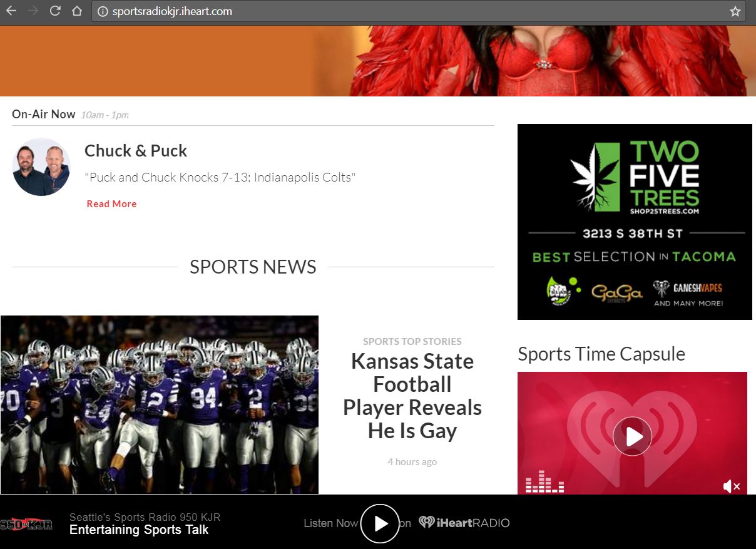This screenshot has height=549, width=756.
Task: Open the Kansas State football team photo
Action: pos(160,404)
